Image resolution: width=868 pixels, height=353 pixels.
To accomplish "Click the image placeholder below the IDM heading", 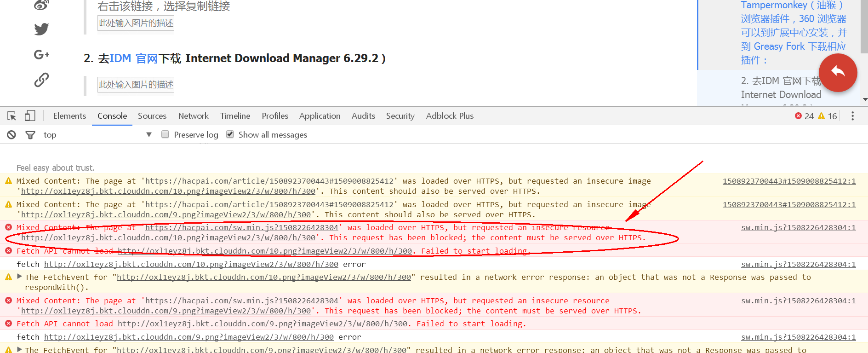I will pos(136,85).
